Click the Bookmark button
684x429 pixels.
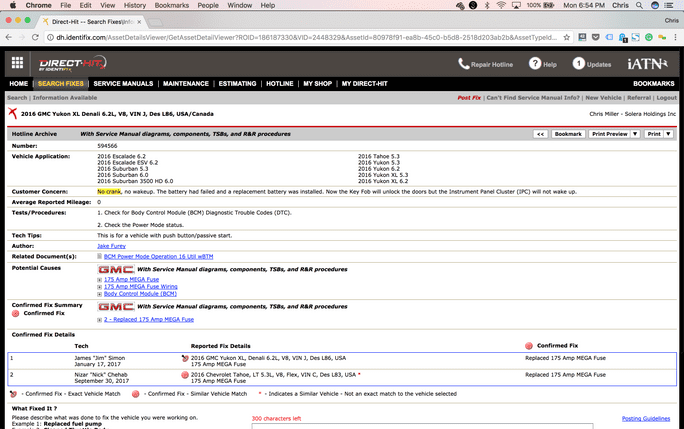[x=567, y=133]
